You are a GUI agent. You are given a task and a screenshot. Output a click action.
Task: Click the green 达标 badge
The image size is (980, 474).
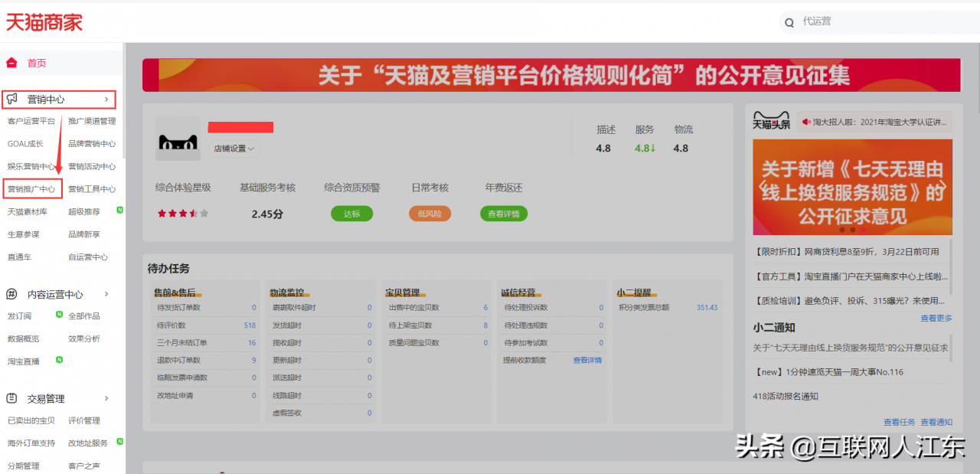coord(351,214)
